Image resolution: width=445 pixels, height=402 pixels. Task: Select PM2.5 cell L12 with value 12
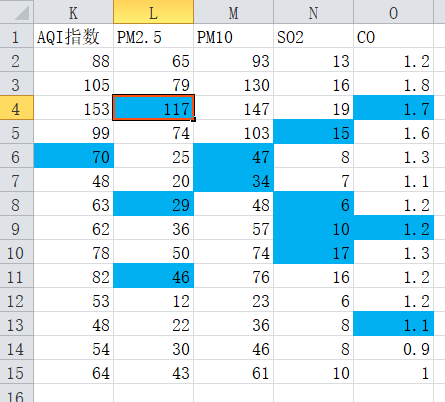[154, 300]
